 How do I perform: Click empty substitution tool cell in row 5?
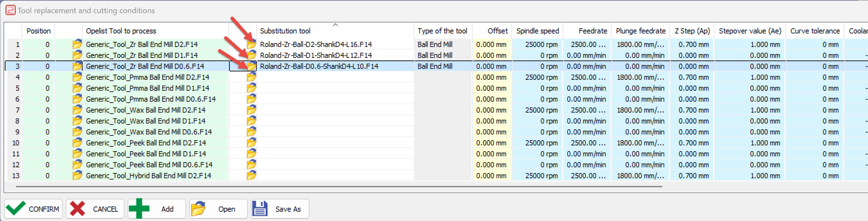[x=335, y=88]
